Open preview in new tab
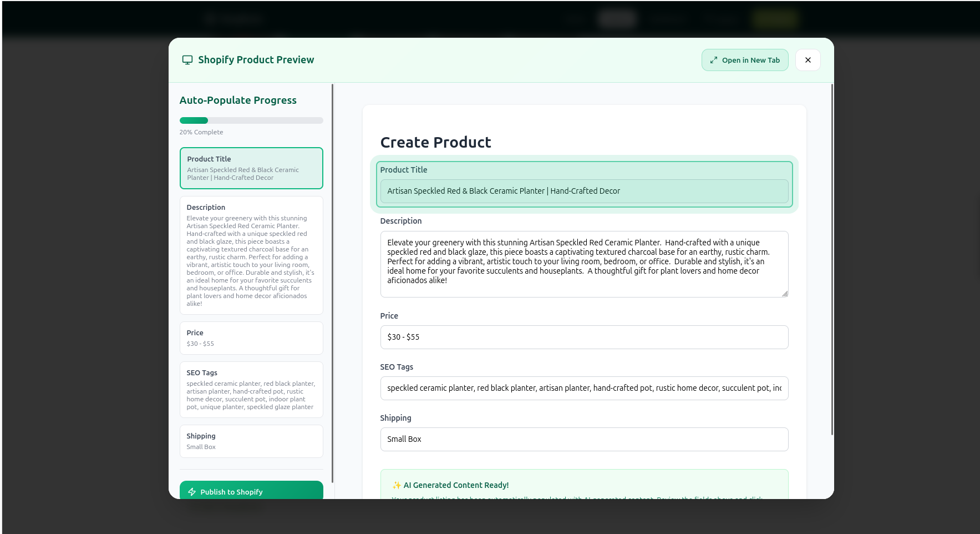Screen dimensions: 980x534 745,60
